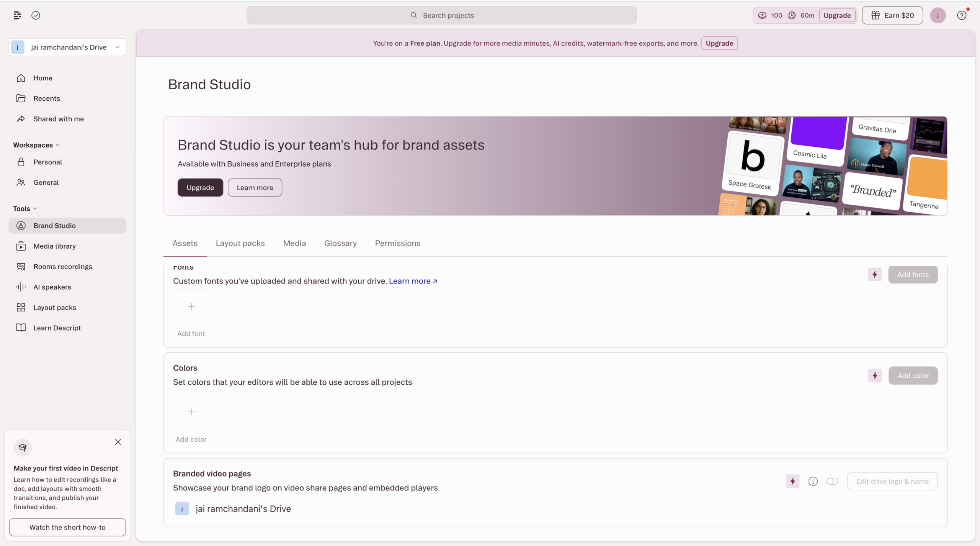The image size is (980, 546).
Task: Open the jai ramchandani's Drive dropdown
Action: [x=67, y=47]
